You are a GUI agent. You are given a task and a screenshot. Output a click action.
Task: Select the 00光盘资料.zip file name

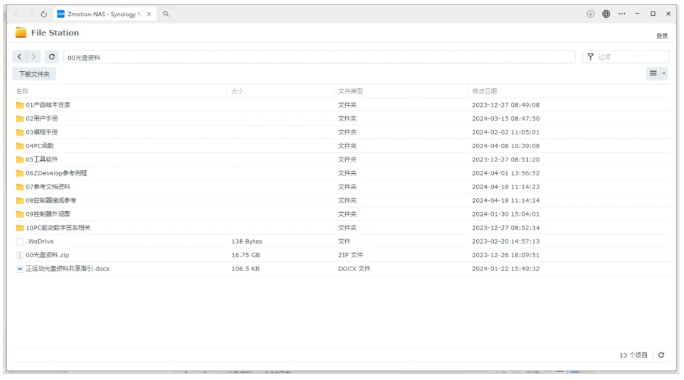click(47, 255)
